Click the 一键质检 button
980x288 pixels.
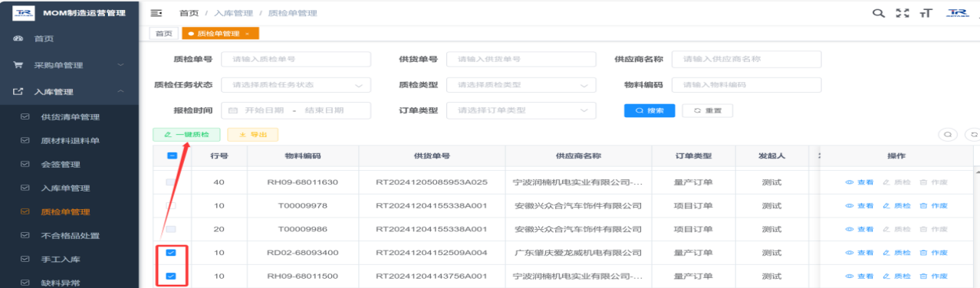187,134
